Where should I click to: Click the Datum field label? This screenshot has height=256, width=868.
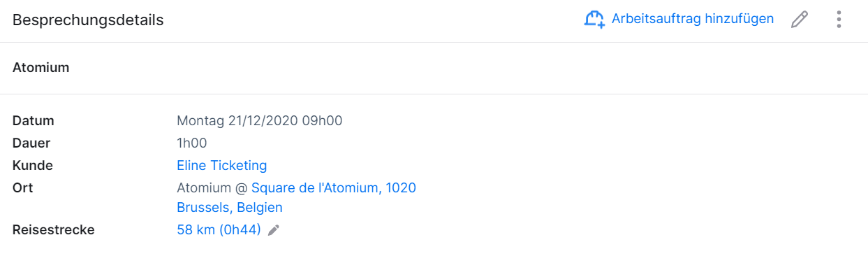pos(34,121)
